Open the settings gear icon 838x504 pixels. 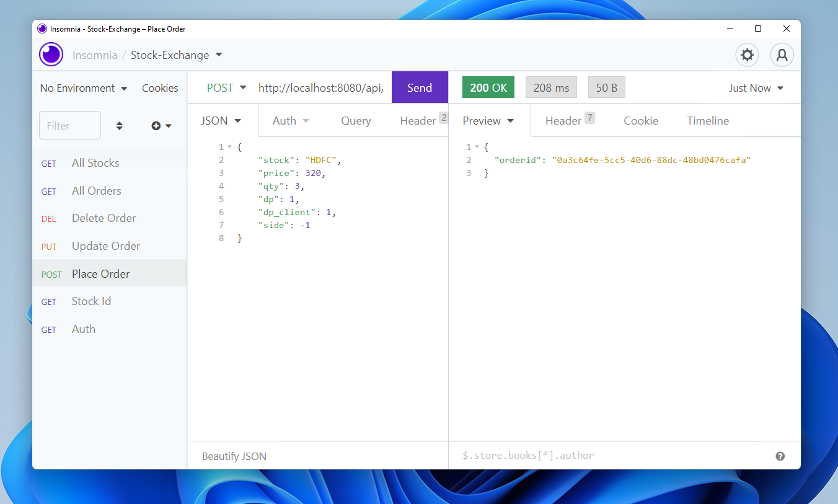[748, 55]
